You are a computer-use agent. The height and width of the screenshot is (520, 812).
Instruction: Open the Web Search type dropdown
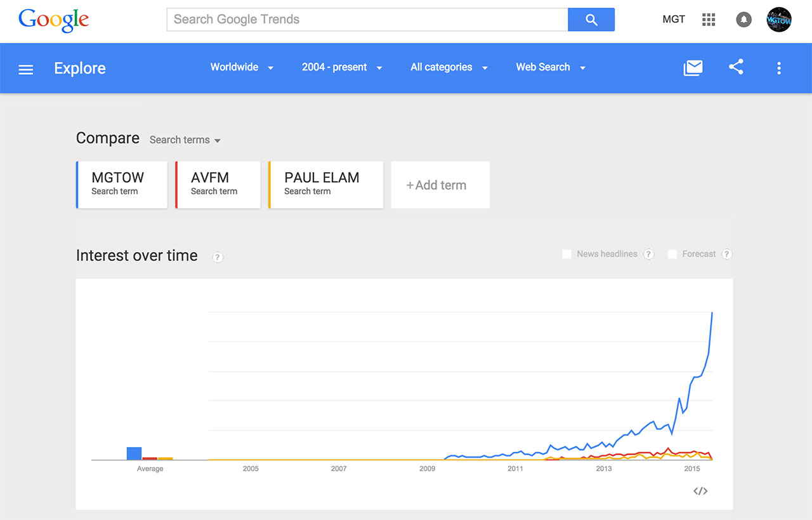551,67
